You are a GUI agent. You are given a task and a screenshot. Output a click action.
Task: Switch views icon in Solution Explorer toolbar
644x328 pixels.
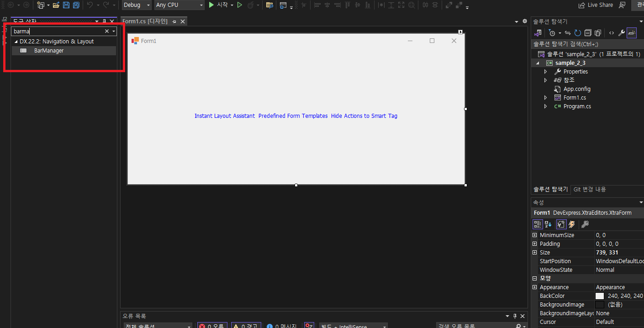[538, 33]
